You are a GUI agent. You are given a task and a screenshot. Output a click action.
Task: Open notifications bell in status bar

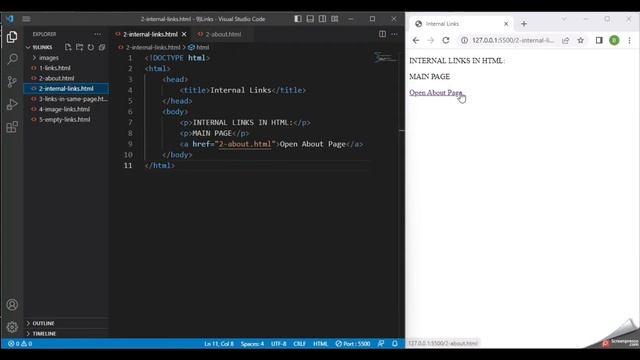tap(395, 344)
